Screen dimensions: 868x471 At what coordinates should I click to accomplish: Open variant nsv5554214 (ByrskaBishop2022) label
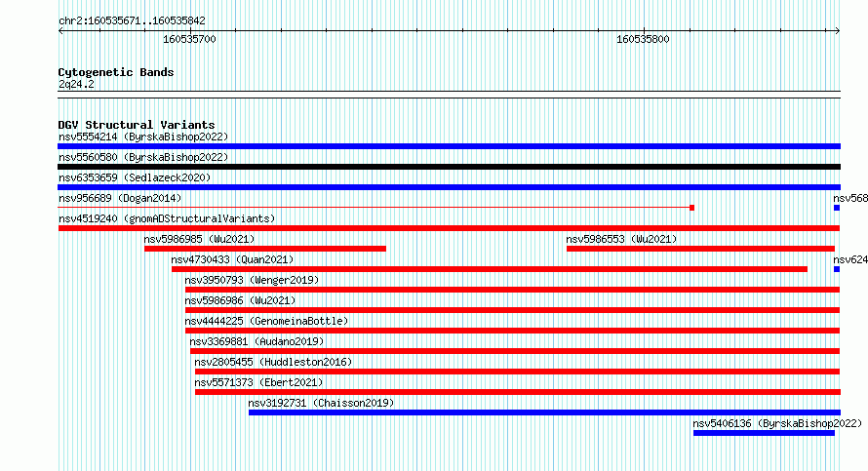point(143,137)
